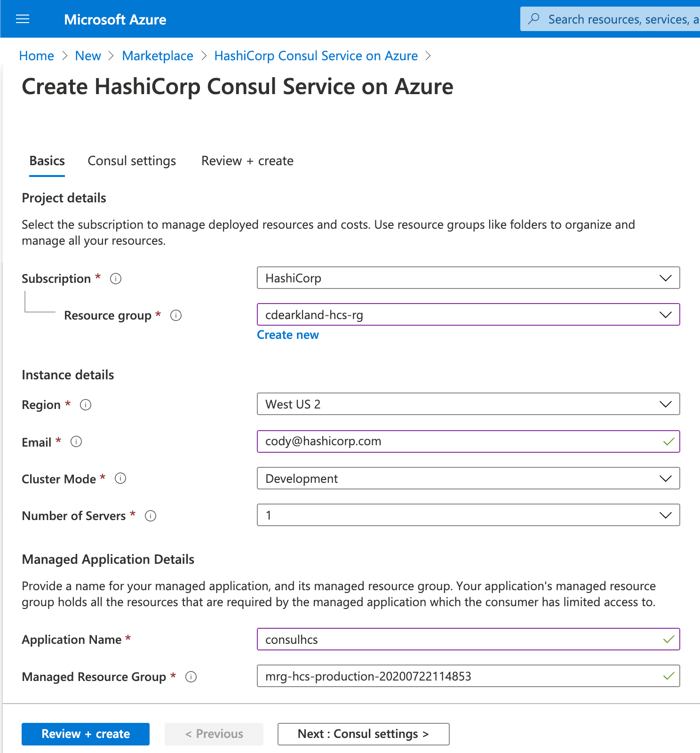Click the Application Name input field
The height and width of the screenshot is (753, 700).
(461, 640)
